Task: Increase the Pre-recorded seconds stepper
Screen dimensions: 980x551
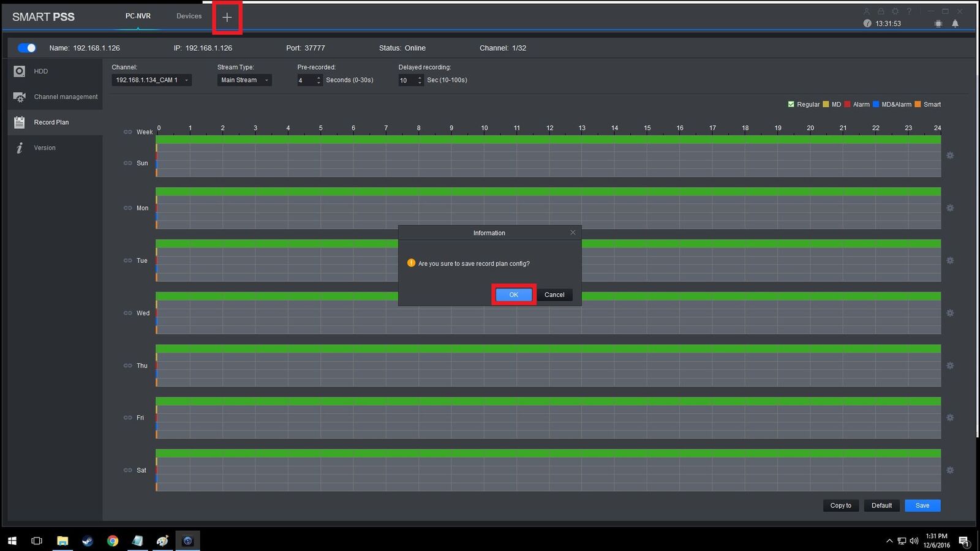Action: (318, 78)
